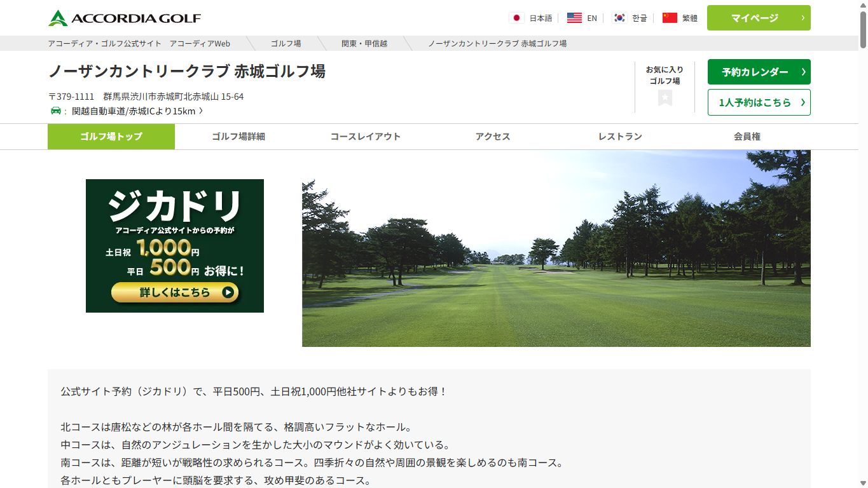This screenshot has width=868, height=488.
Task: Open the レストラン tab
Action: click(x=620, y=137)
